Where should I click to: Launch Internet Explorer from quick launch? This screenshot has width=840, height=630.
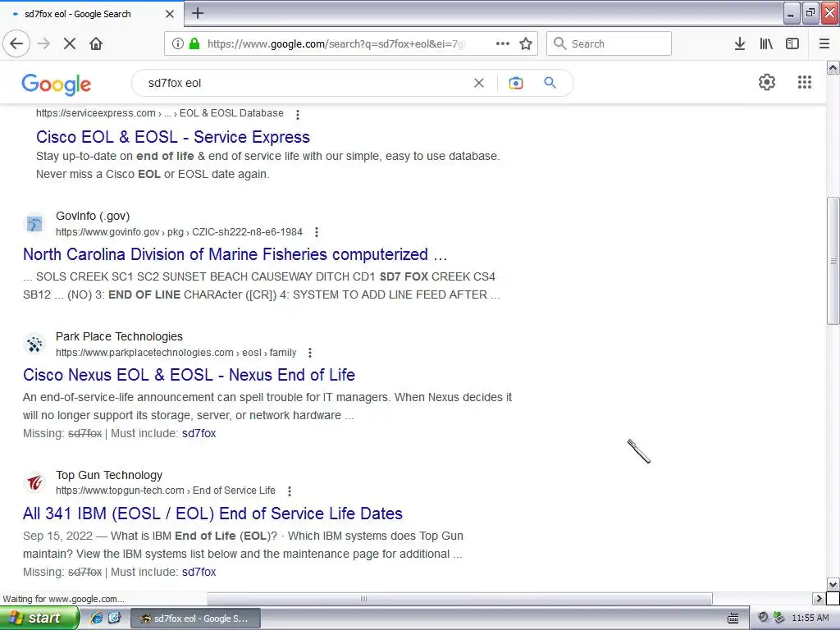click(97, 619)
